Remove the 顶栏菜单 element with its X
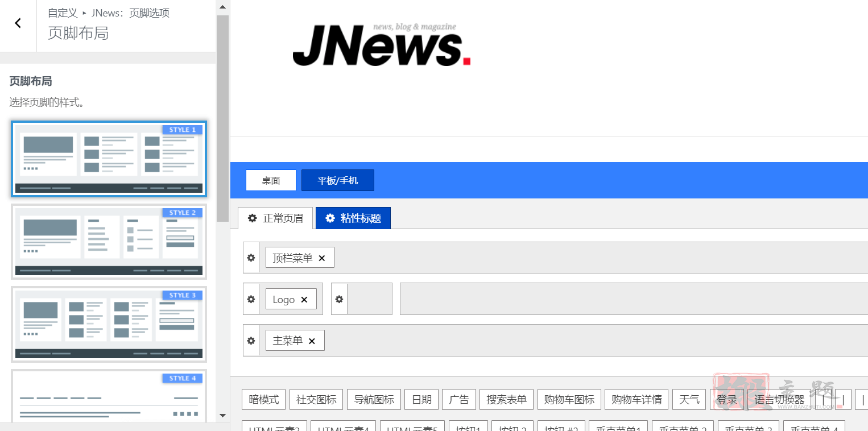Image resolution: width=868 pixels, height=431 pixels. (x=322, y=258)
